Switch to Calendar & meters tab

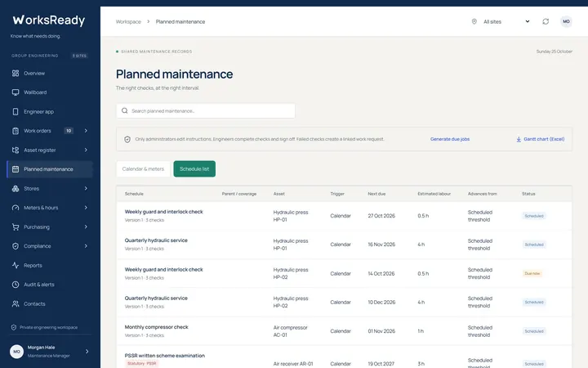[x=143, y=169]
